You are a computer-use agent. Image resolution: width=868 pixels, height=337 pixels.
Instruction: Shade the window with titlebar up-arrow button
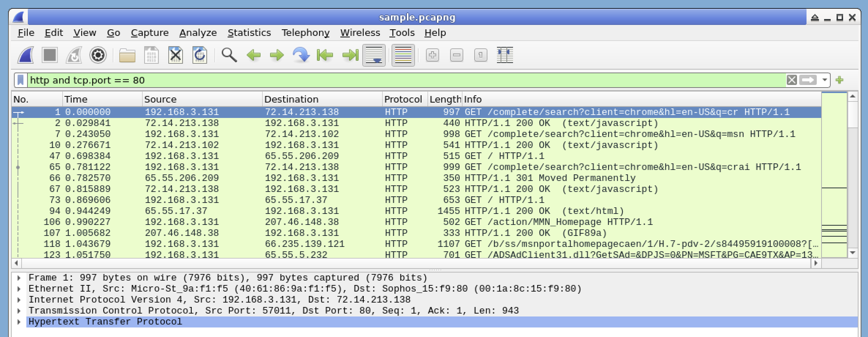point(815,17)
